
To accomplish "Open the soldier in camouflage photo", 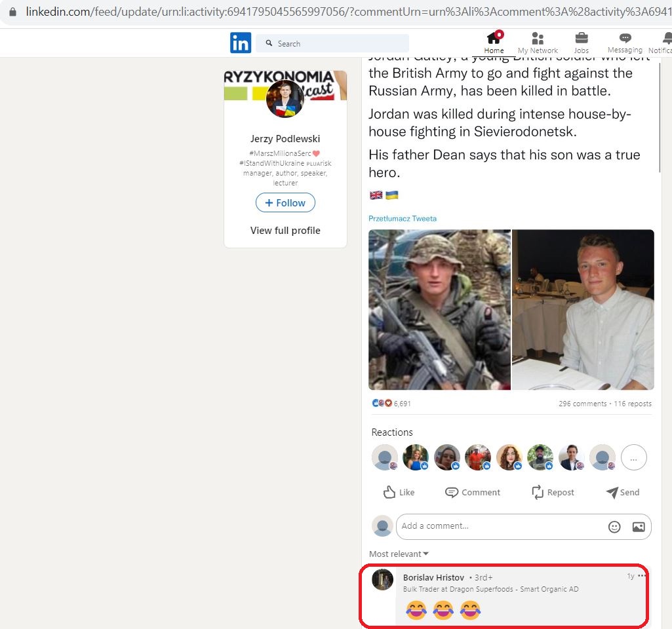I will coord(439,309).
